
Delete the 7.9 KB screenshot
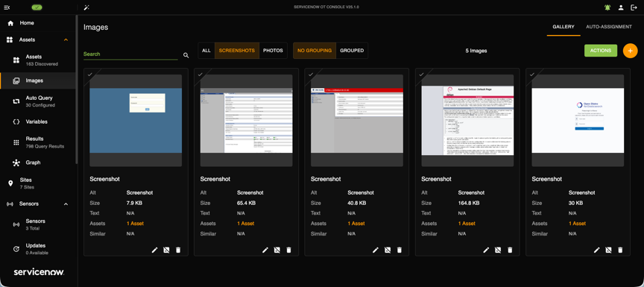click(178, 250)
